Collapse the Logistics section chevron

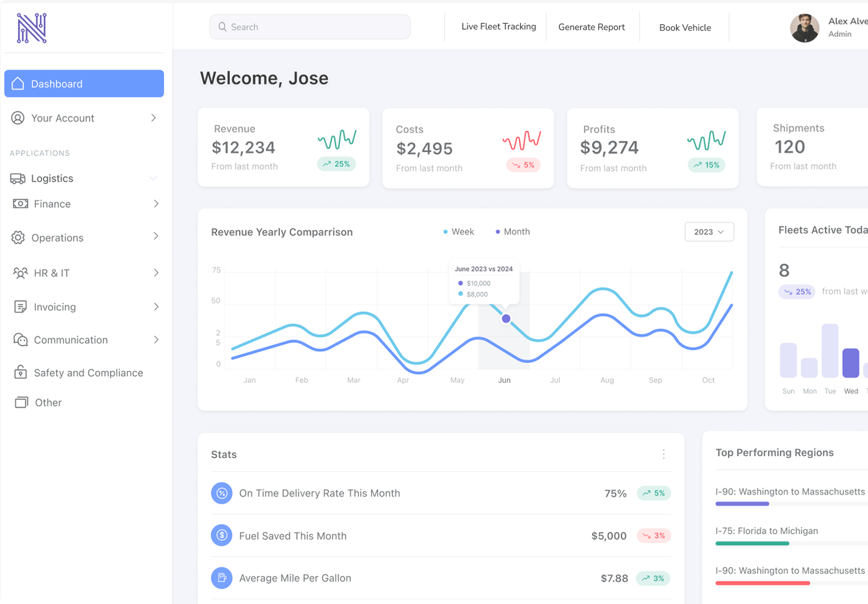(153, 178)
